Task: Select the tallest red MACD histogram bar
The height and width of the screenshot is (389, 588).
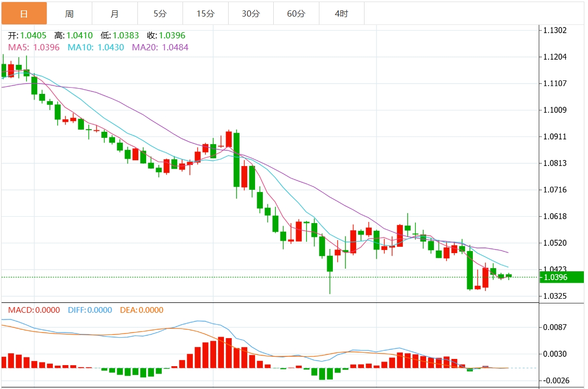Action: pyautogui.click(x=221, y=353)
